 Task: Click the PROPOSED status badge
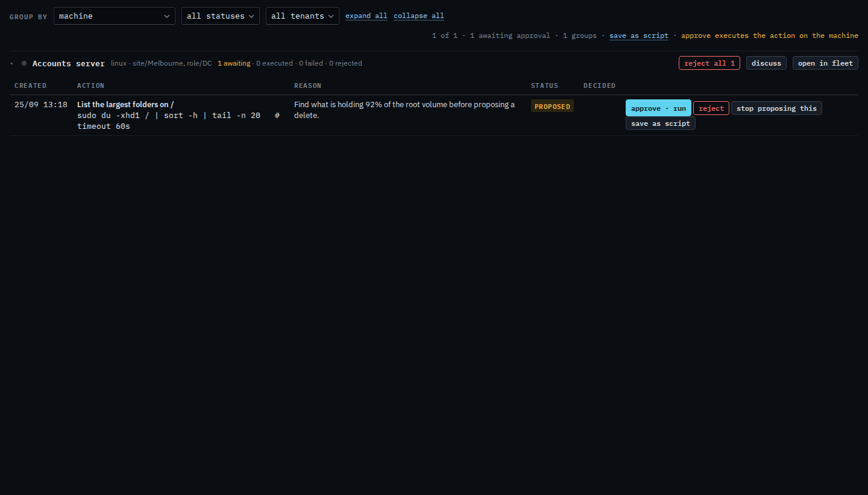pyautogui.click(x=552, y=107)
